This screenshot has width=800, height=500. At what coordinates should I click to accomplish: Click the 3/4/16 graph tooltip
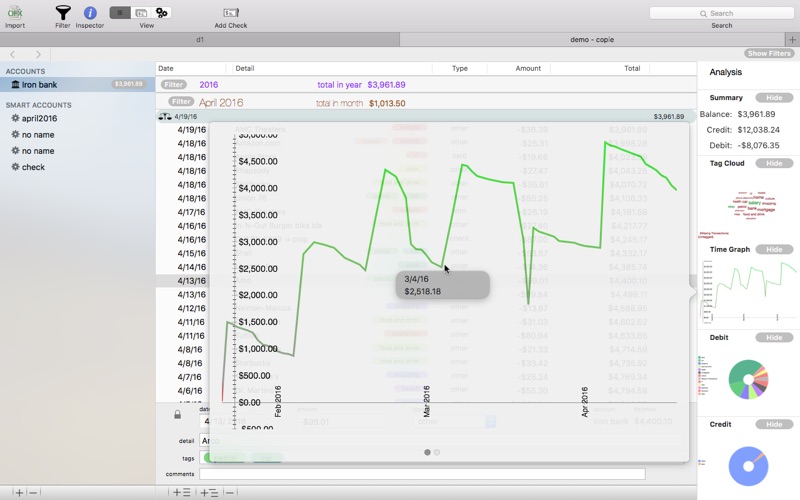click(x=442, y=285)
